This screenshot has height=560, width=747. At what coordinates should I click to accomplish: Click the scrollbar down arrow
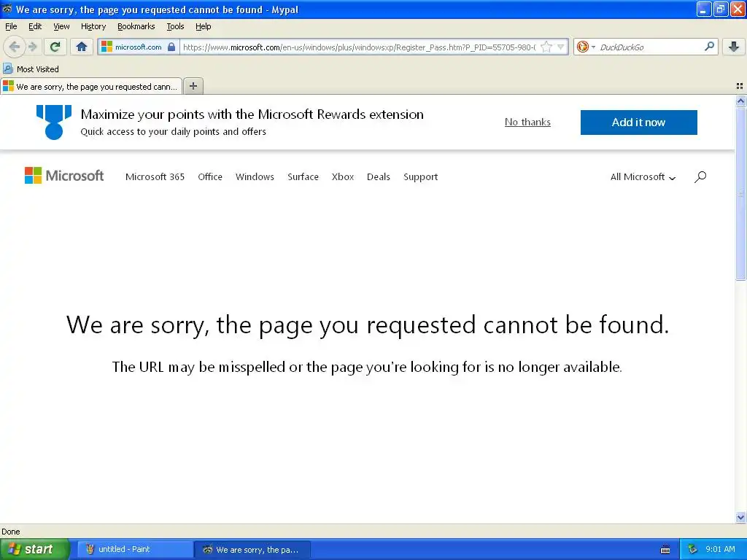click(740, 517)
